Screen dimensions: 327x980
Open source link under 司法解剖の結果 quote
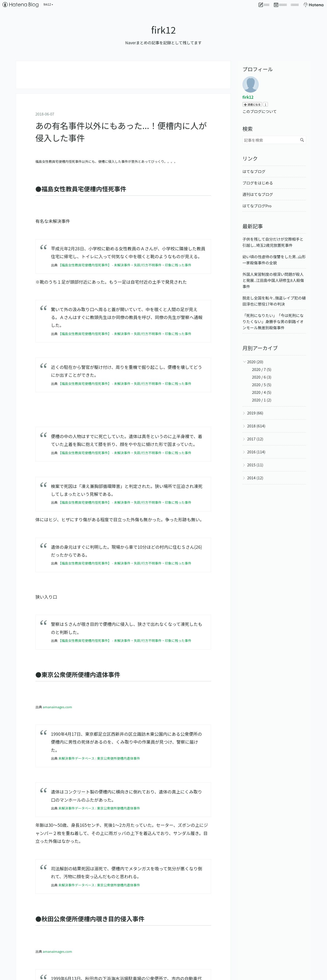(x=99, y=885)
